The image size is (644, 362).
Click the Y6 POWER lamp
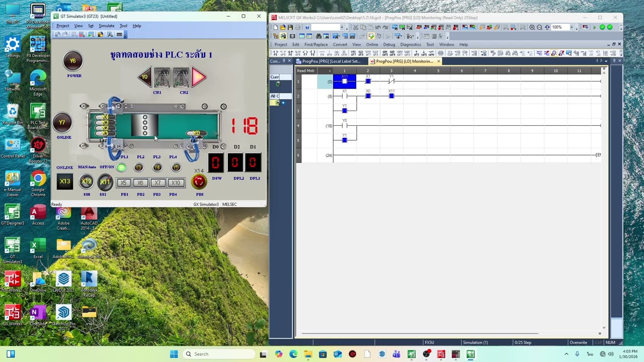[72, 61]
